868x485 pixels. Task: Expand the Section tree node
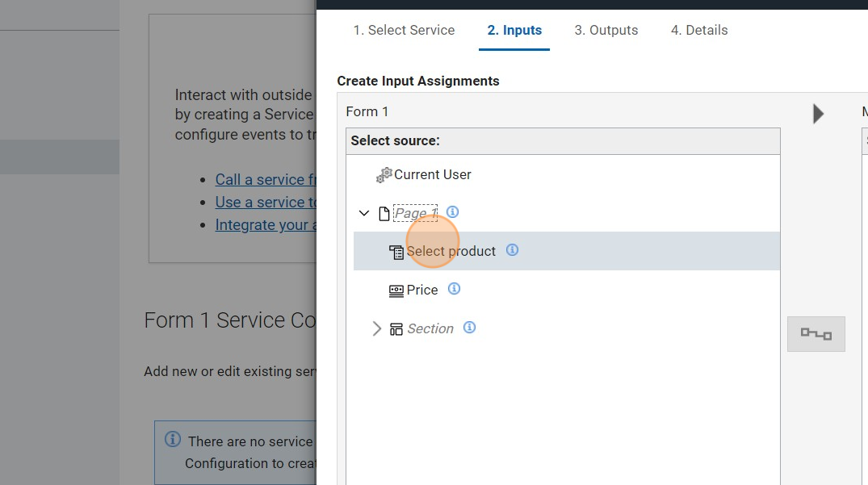pos(376,329)
